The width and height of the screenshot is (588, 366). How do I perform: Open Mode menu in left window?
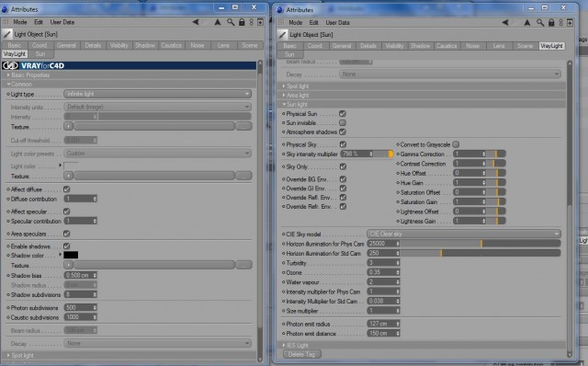20,22
